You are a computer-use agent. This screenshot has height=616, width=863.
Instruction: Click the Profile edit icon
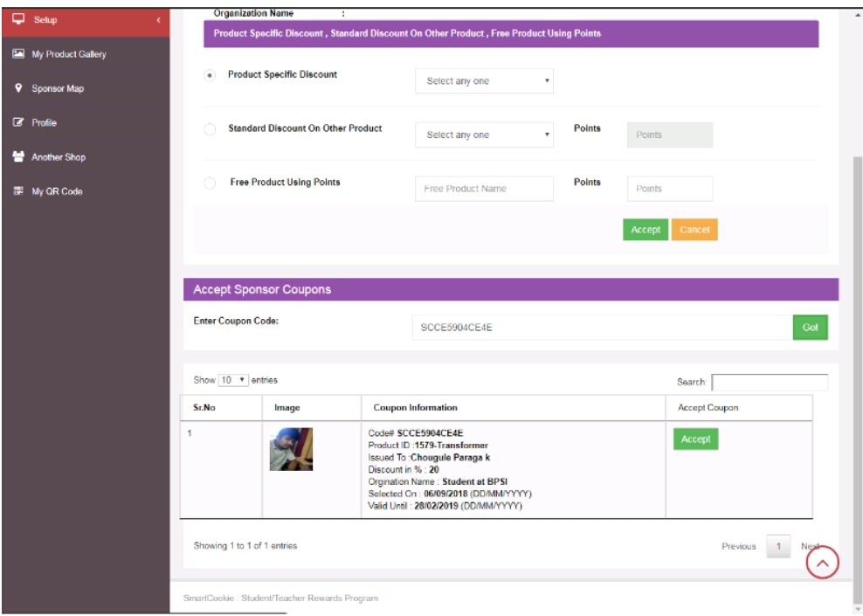18,123
